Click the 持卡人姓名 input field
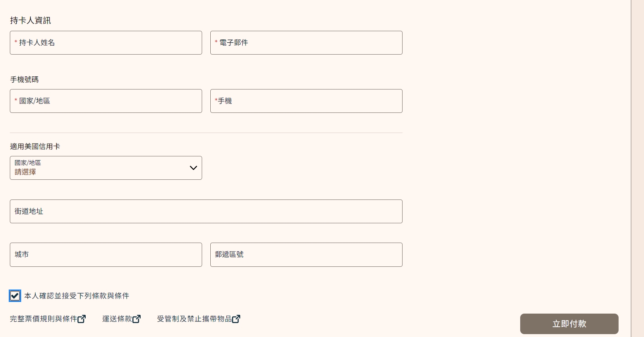Screen dimensions: 644x337 (106, 43)
